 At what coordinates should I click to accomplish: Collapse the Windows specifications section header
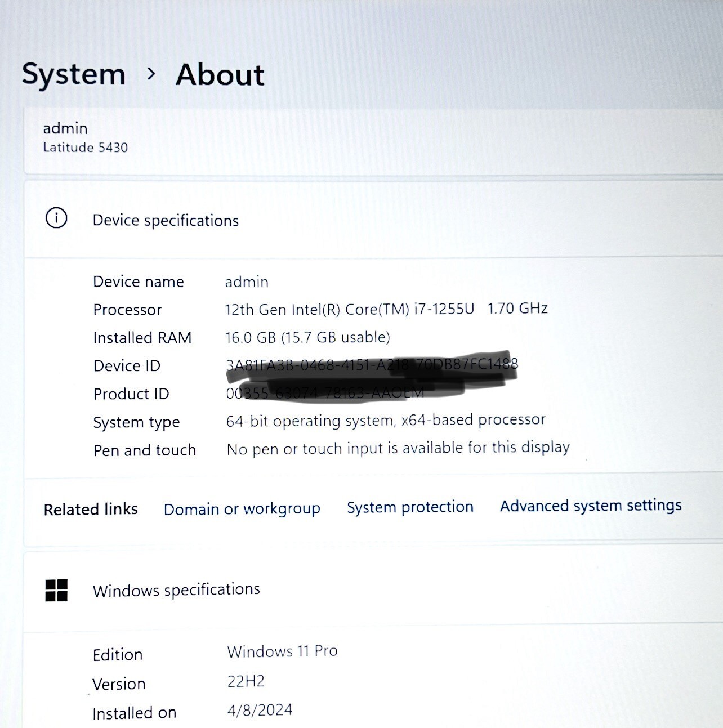(373, 590)
